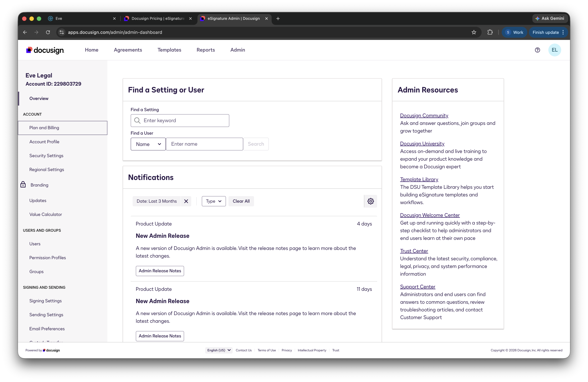Open the Docusign Welcome Center link
The image size is (588, 382).
[430, 215]
